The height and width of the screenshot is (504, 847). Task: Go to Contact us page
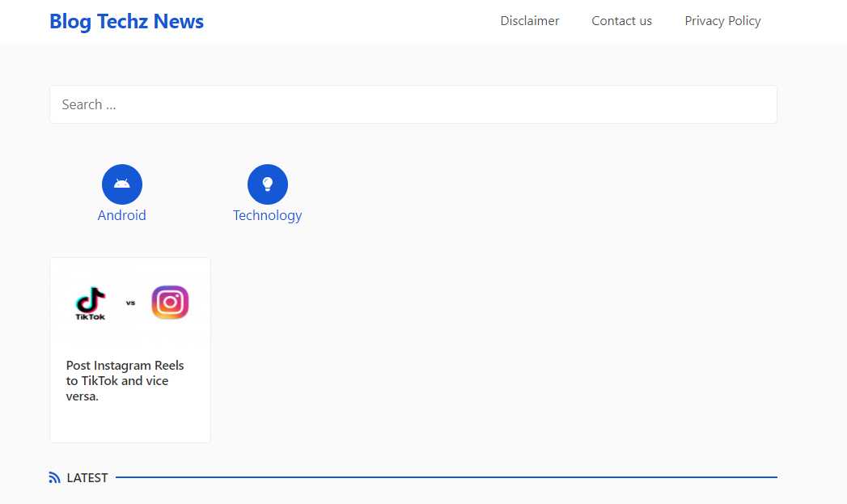click(x=621, y=21)
